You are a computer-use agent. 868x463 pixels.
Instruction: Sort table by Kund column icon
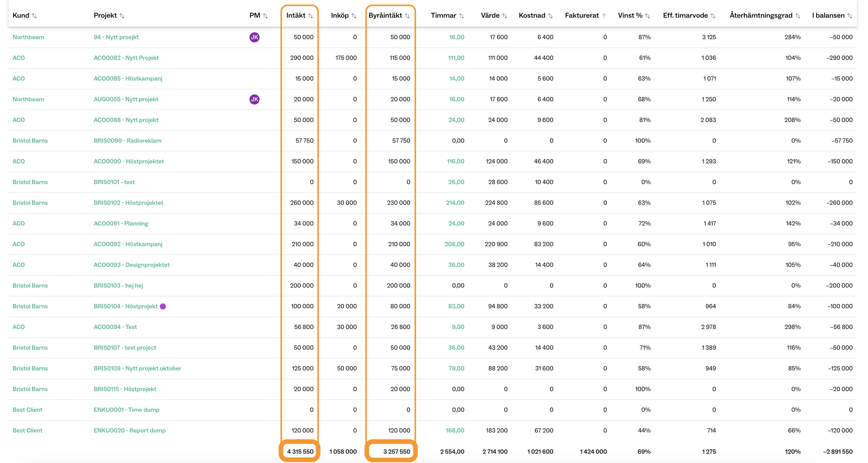[x=34, y=16]
